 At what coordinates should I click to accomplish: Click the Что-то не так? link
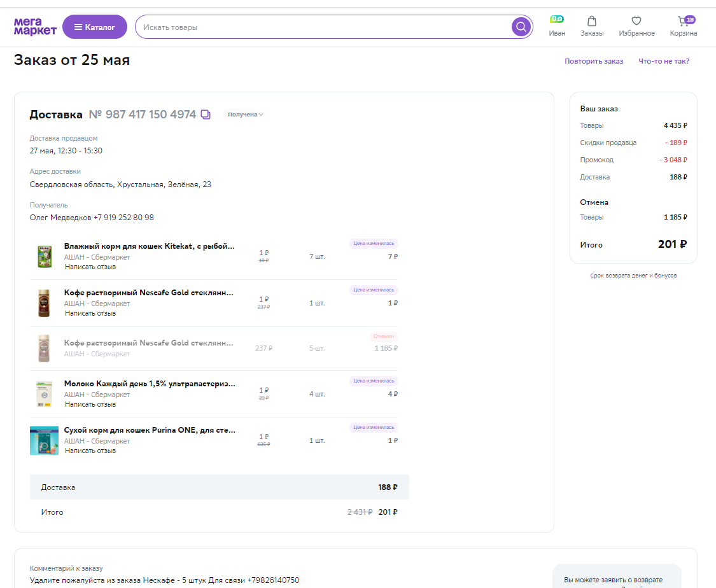click(663, 61)
